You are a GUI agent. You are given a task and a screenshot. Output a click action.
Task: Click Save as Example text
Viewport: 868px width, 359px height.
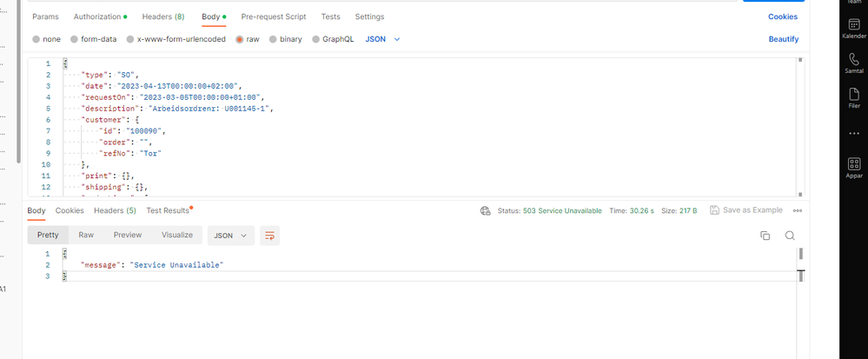pyautogui.click(x=752, y=210)
